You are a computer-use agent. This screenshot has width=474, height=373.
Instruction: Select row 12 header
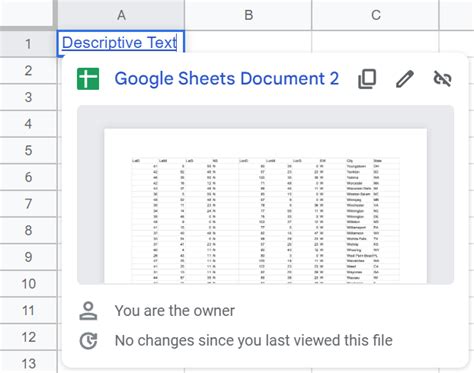tap(28, 337)
